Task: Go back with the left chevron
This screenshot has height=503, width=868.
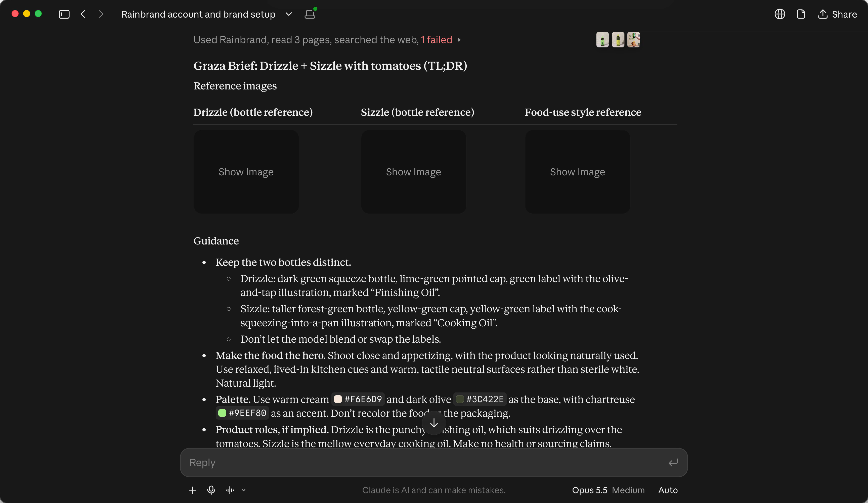Action: (x=83, y=14)
